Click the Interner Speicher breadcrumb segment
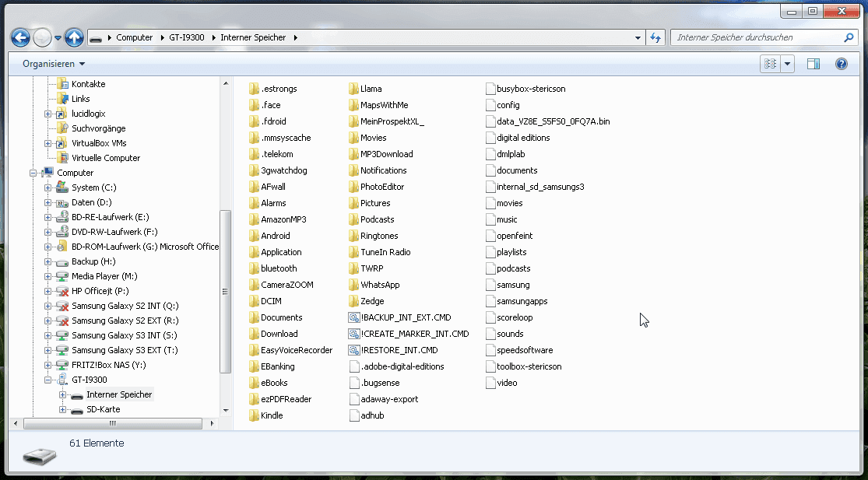 click(253, 37)
